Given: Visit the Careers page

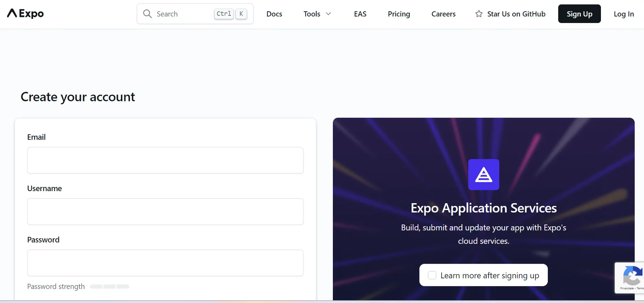Looking at the screenshot, I should 443,14.
